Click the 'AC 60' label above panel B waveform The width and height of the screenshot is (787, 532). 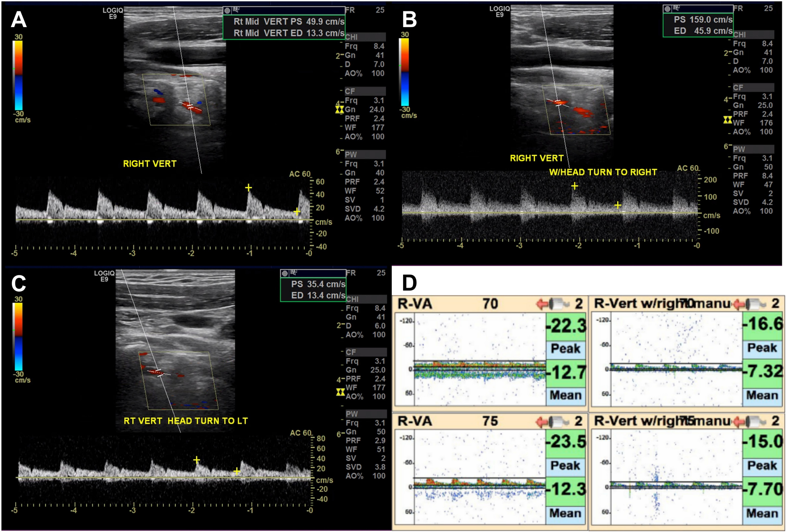(x=688, y=168)
